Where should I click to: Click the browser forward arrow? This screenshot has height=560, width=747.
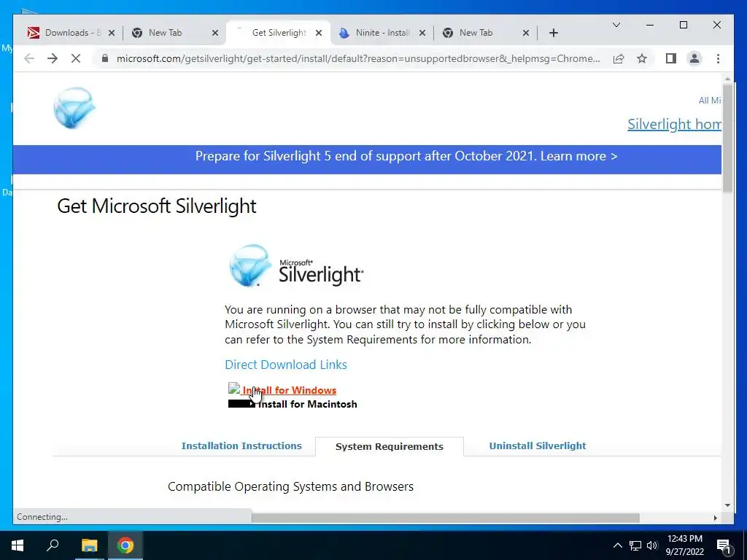[x=53, y=58]
